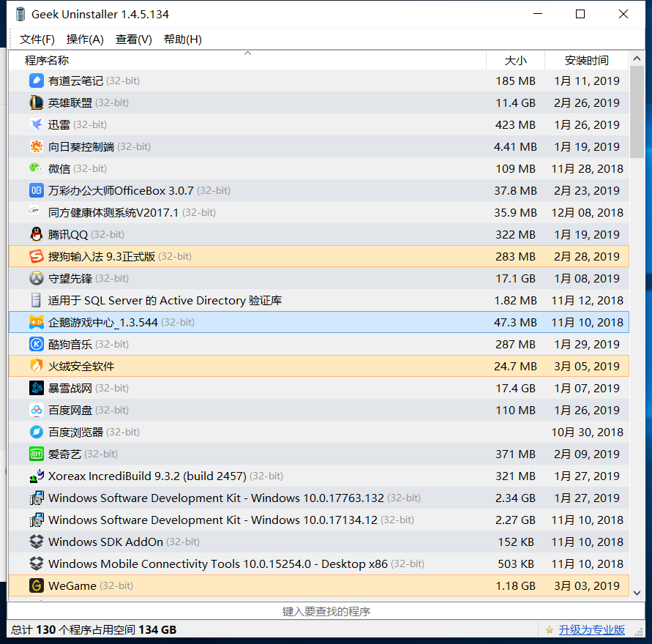This screenshot has height=644, width=652.
Task: Click the 10月 30, 2018 install date
Action: point(587,433)
